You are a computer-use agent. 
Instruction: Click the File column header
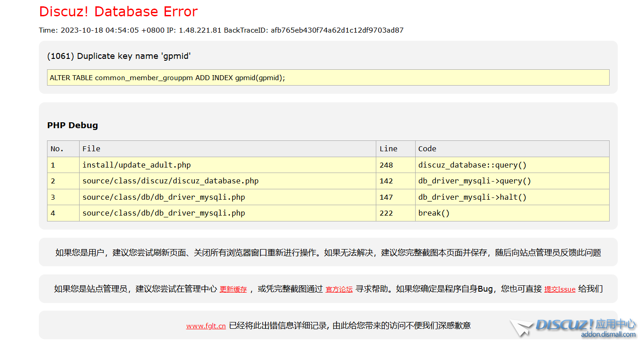pyautogui.click(x=91, y=149)
